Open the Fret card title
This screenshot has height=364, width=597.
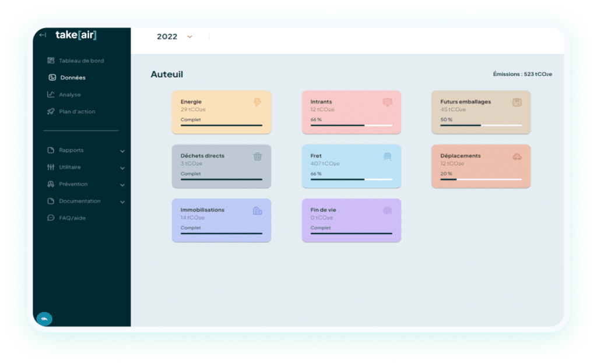pos(316,156)
